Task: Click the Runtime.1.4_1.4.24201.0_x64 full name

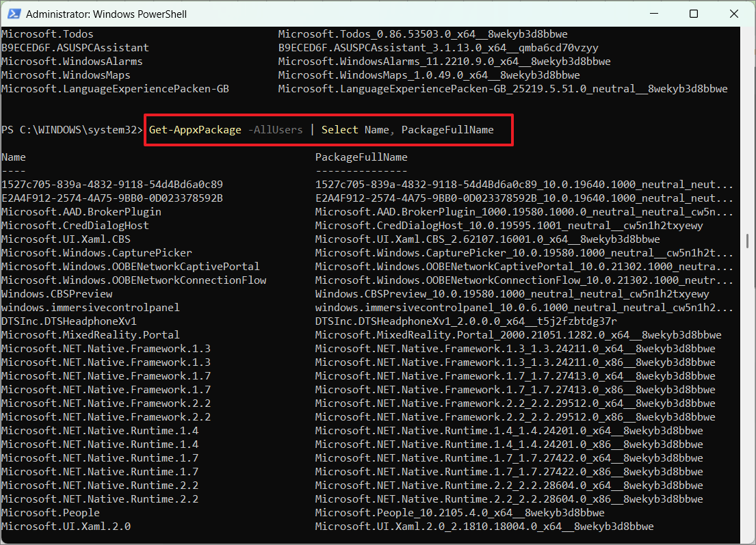Action: 509,431
